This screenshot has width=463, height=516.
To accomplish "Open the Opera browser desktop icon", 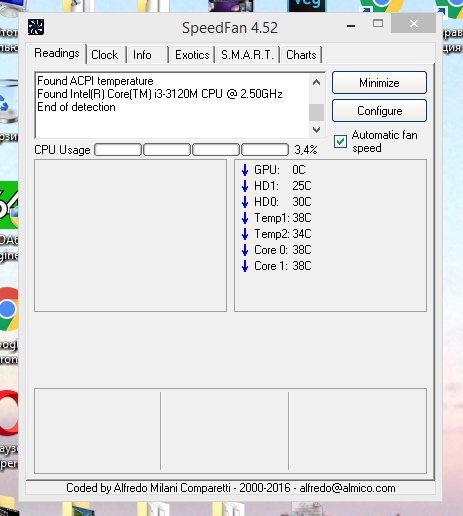I will tap(8, 413).
